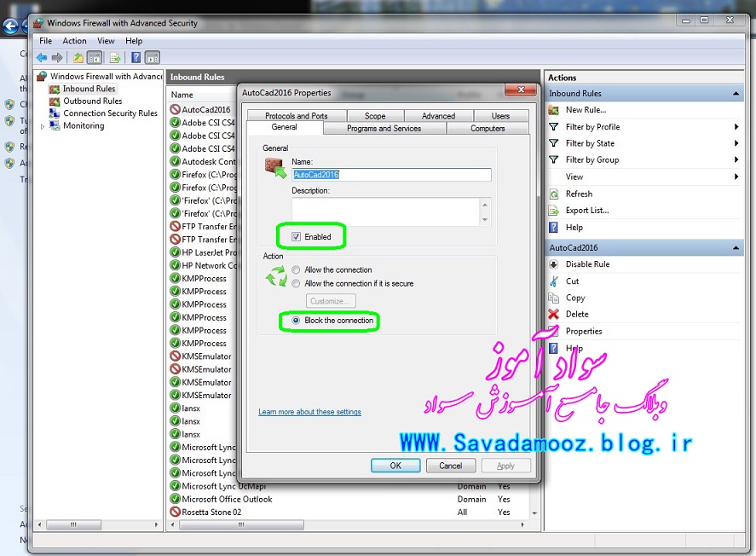
Task: Click the Apply button
Action: pos(505,466)
